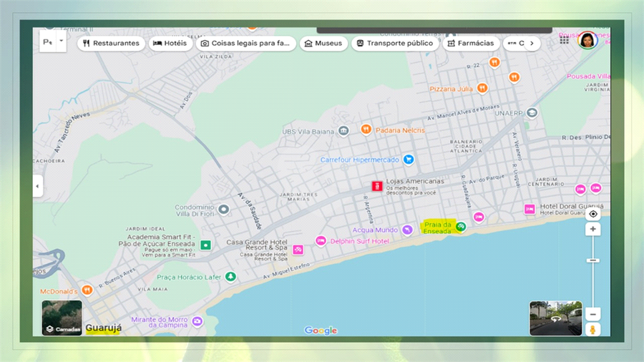Screen dimensions: 644x362
Task: Open the Google apps grid
Action: (565, 40)
